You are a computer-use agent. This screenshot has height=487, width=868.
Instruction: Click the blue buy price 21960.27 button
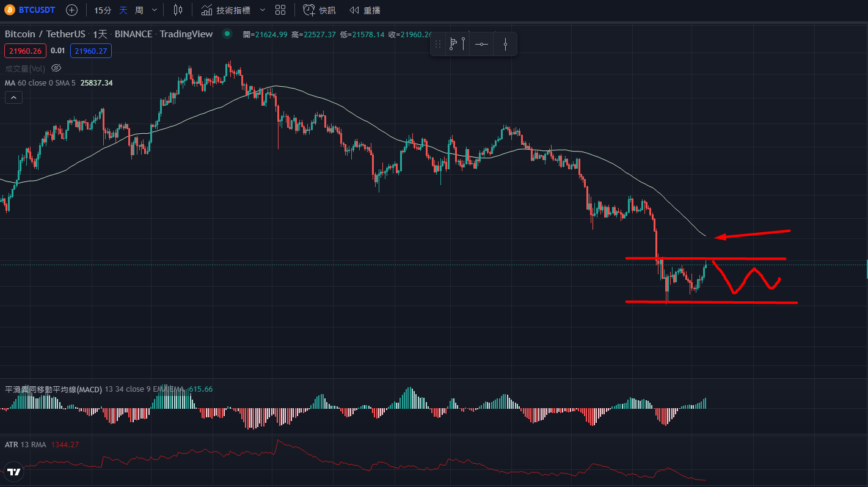[91, 51]
